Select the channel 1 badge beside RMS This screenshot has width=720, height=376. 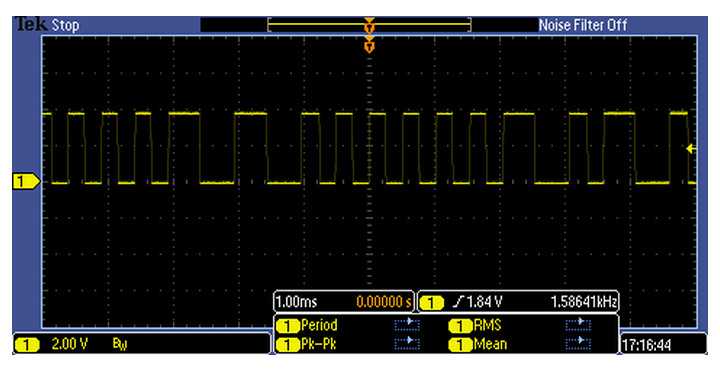[x=460, y=326]
